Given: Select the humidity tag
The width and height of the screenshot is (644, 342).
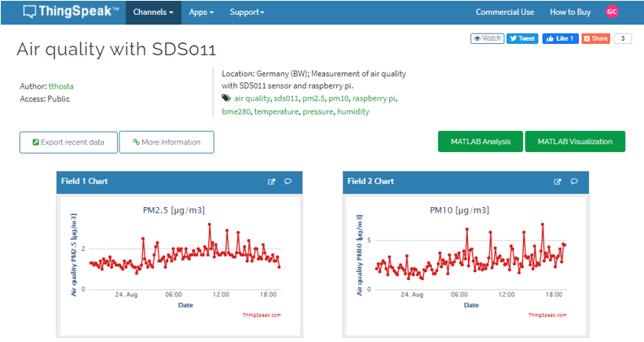Looking at the screenshot, I should point(353,111).
